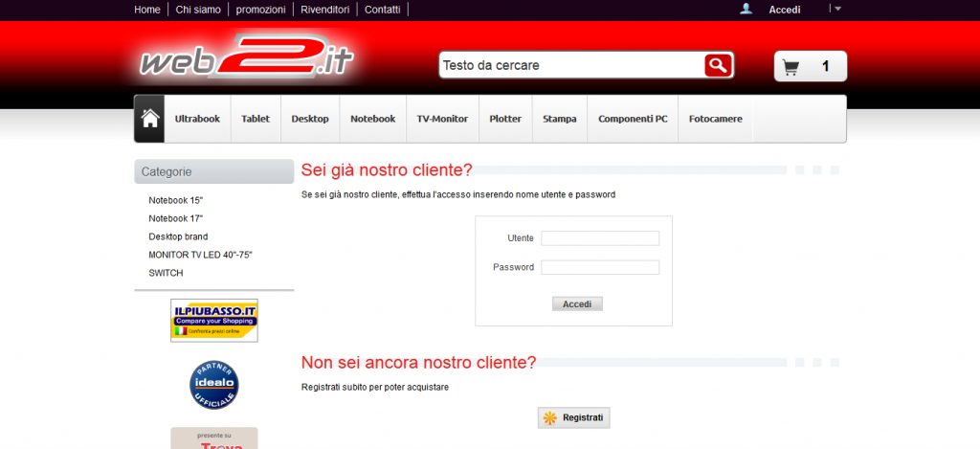Open the Notebook category tab
Screen dimensions: 980x449
point(372,119)
